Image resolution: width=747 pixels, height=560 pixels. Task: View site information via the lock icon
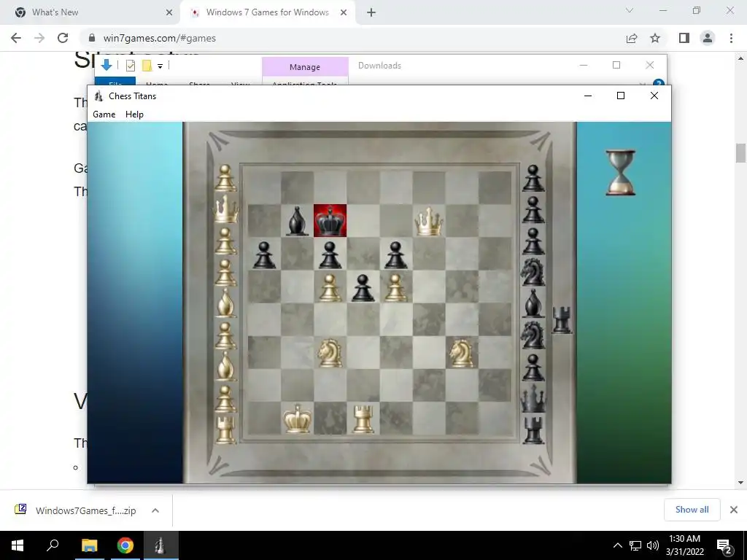pos(93,38)
